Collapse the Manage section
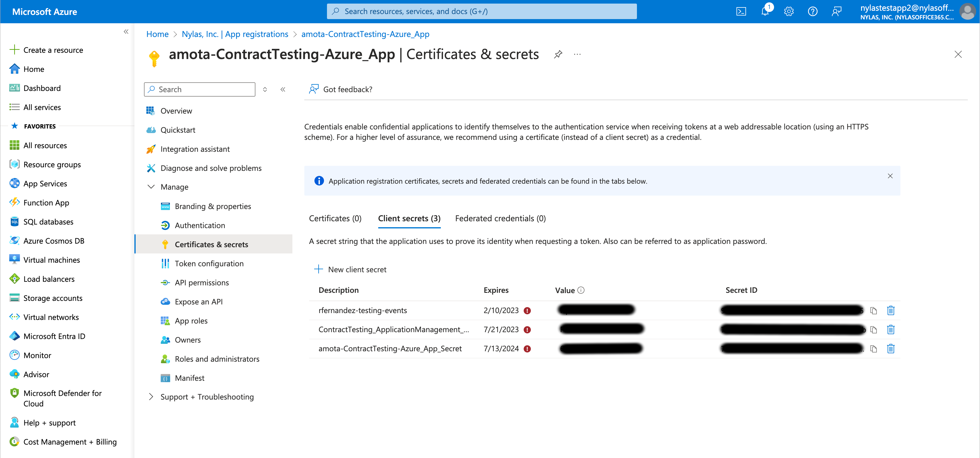 pyautogui.click(x=151, y=187)
